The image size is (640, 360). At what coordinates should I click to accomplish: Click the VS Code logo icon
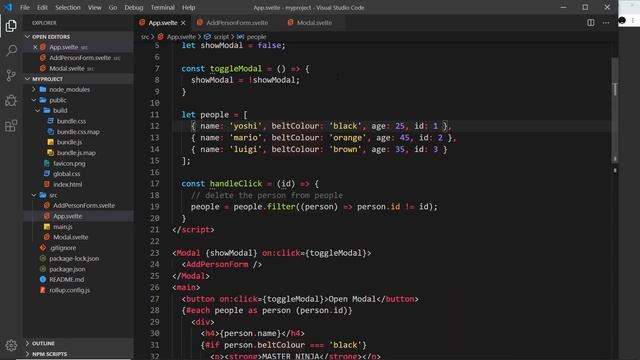tap(8, 7)
